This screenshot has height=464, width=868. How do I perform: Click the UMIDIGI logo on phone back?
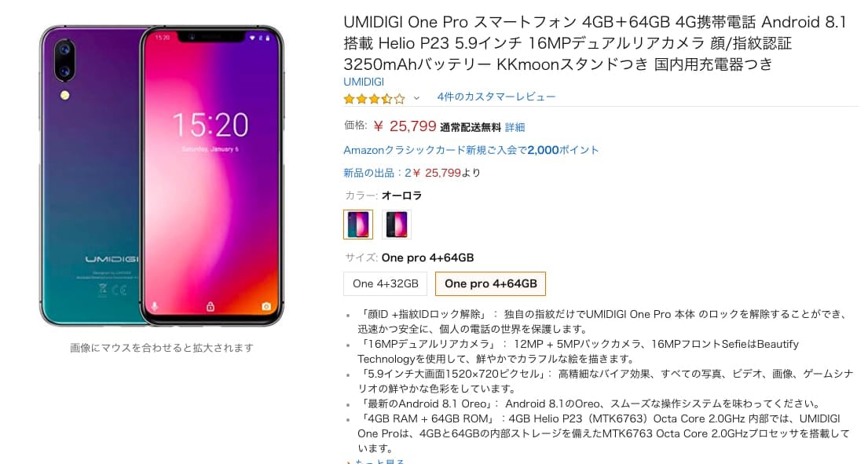coord(112,259)
